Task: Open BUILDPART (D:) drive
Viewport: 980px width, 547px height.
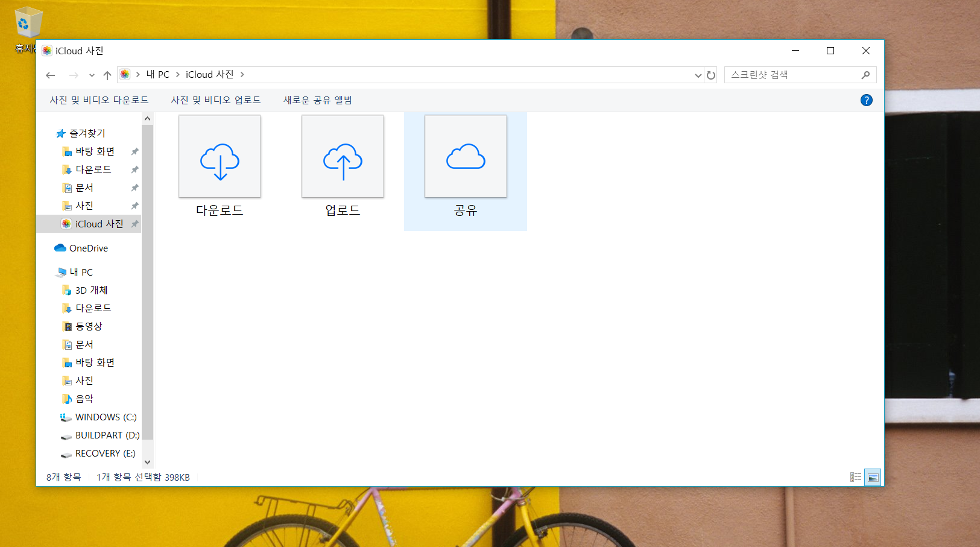Action: coord(107,435)
